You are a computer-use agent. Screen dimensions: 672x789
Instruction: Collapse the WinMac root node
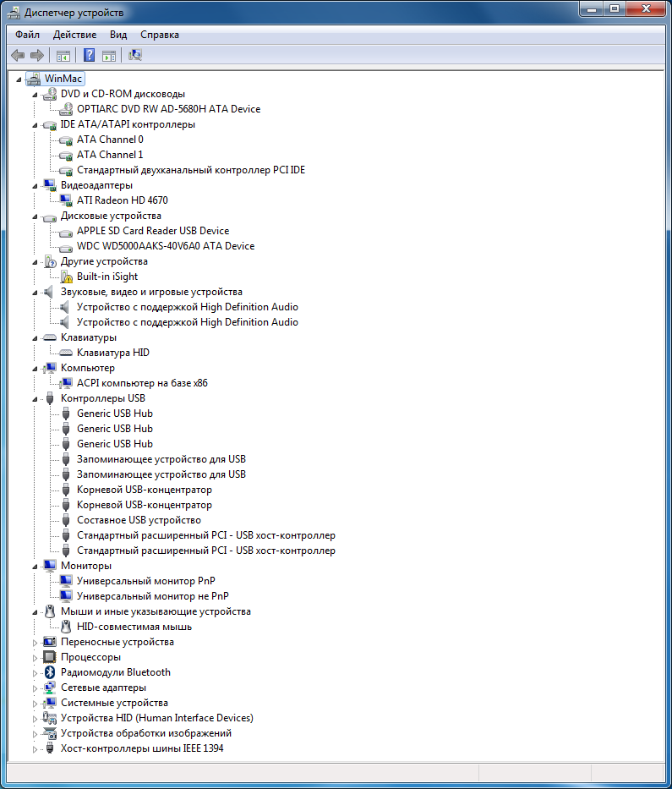coord(19,79)
